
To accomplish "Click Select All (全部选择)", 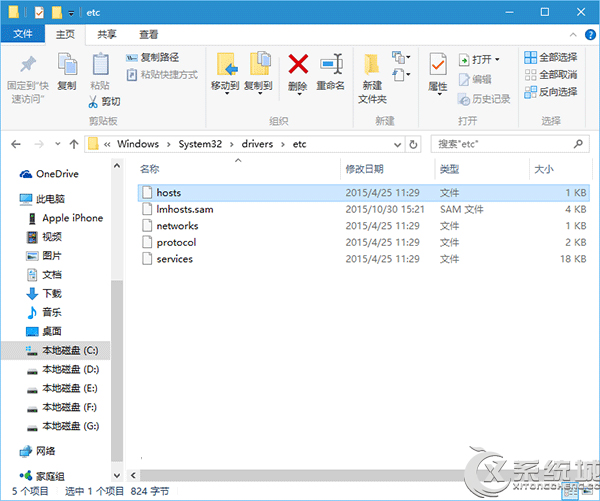I will coord(551,57).
